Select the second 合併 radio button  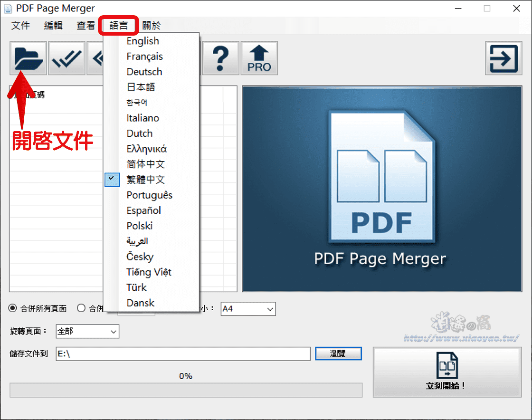tap(81, 308)
